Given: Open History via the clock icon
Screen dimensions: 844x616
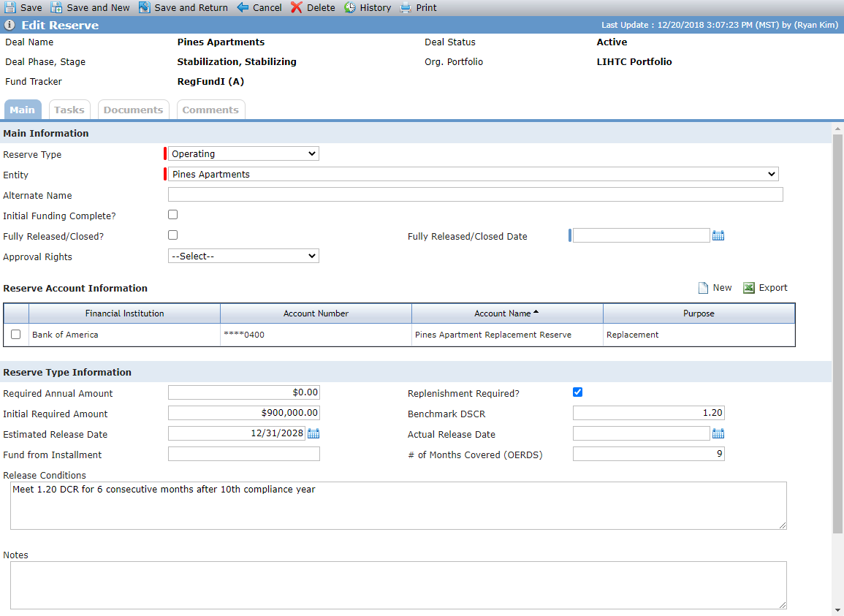Looking at the screenshot, I should tap(350, 7).
